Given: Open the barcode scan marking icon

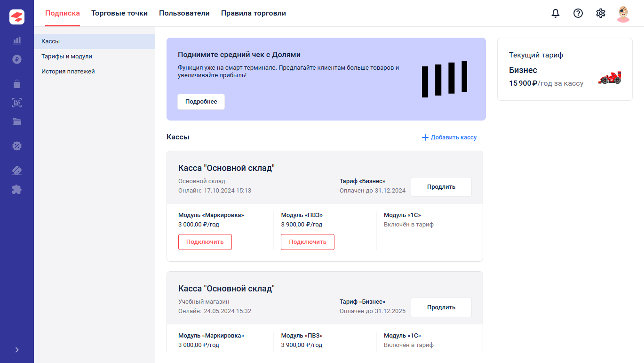Looking at the screenshot, I should pos(17,103).
